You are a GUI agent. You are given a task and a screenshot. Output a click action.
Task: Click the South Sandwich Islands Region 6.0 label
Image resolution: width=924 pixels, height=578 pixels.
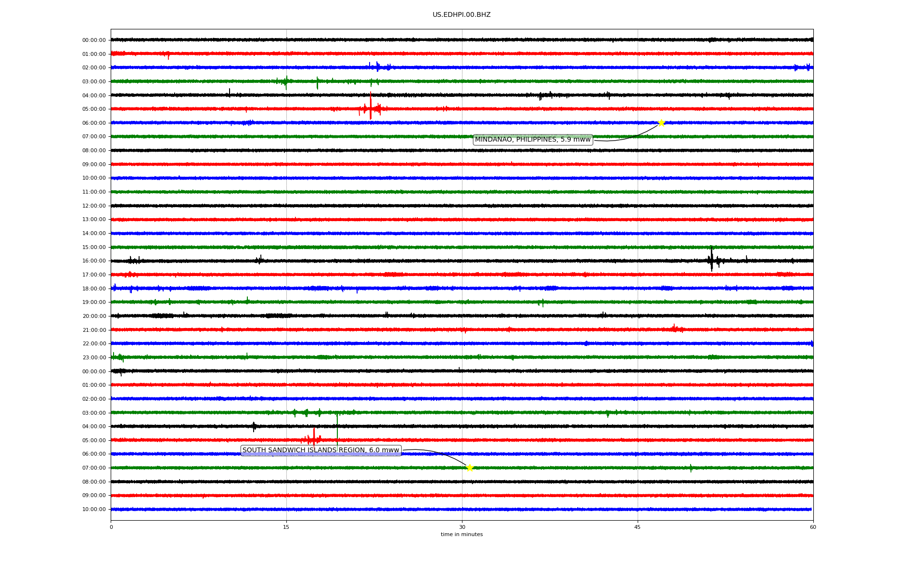[321, 450]
